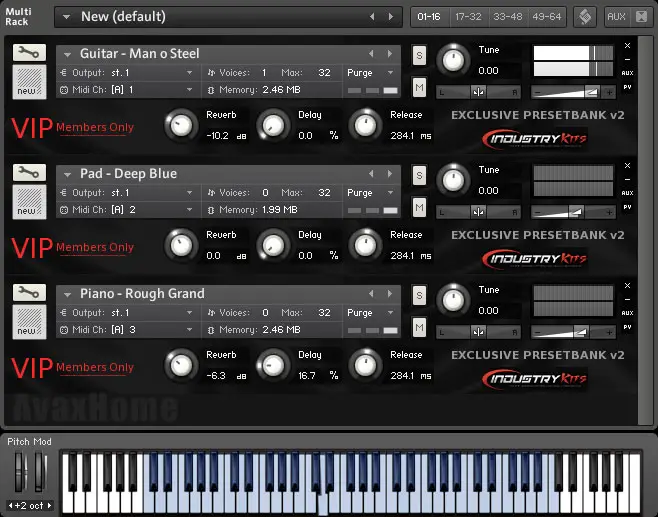Screen dimensions: 658x517
Task: Click VIP Members Only link in Pad instrument
Action: 72,248
